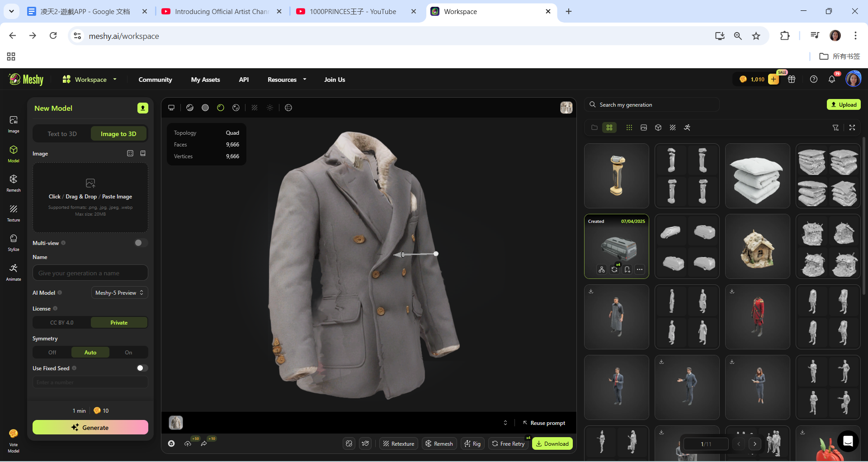The width and height of the screenshot is (868, 462).
Task: Open the gift rewards icon
Action: (x=792, y=80)
